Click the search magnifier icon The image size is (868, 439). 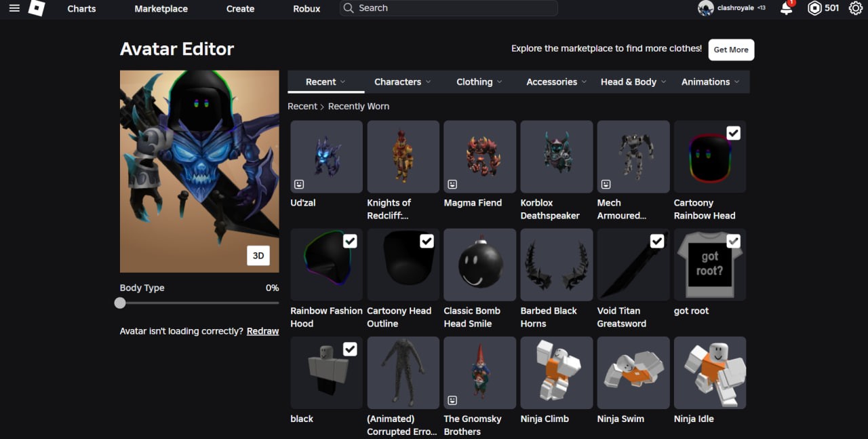coord(349,8)
